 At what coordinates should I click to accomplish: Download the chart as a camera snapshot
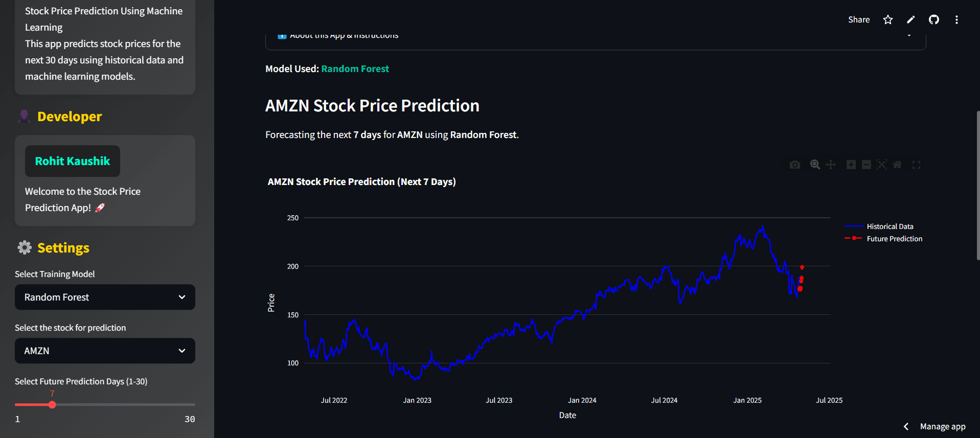click(795, 165)
